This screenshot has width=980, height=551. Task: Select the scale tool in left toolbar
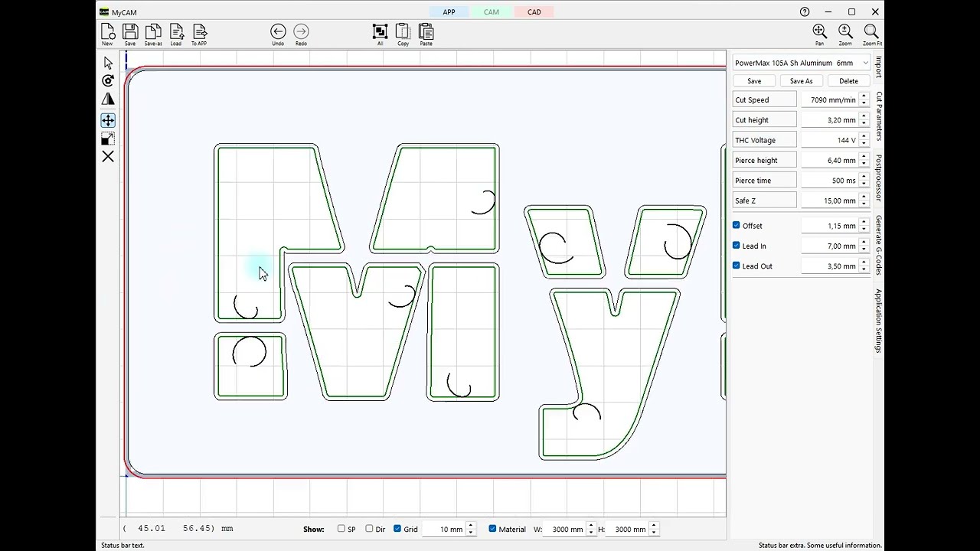coord(108,139)
